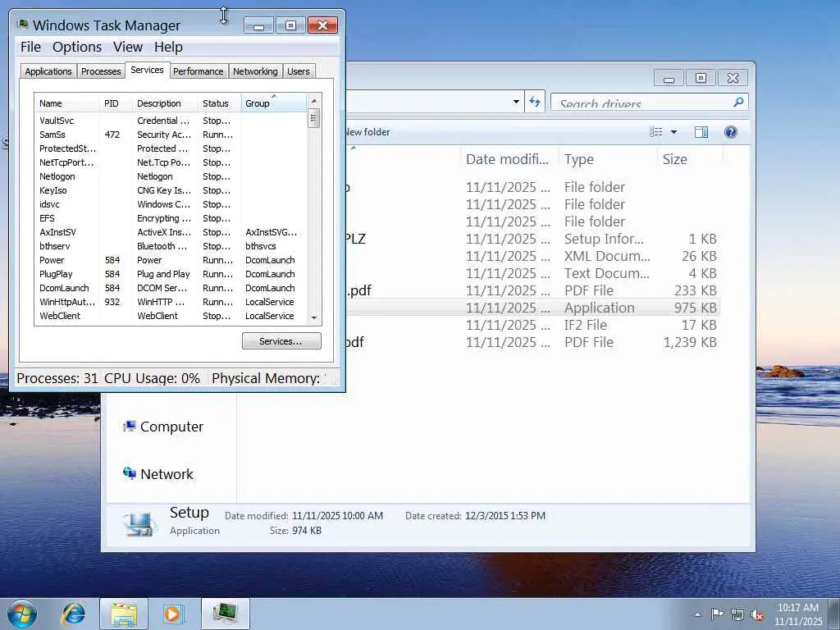The height and width of the screenshot is (630, 840).
Task: Open the address bar history dropdown
Action: tap(516, 101)
